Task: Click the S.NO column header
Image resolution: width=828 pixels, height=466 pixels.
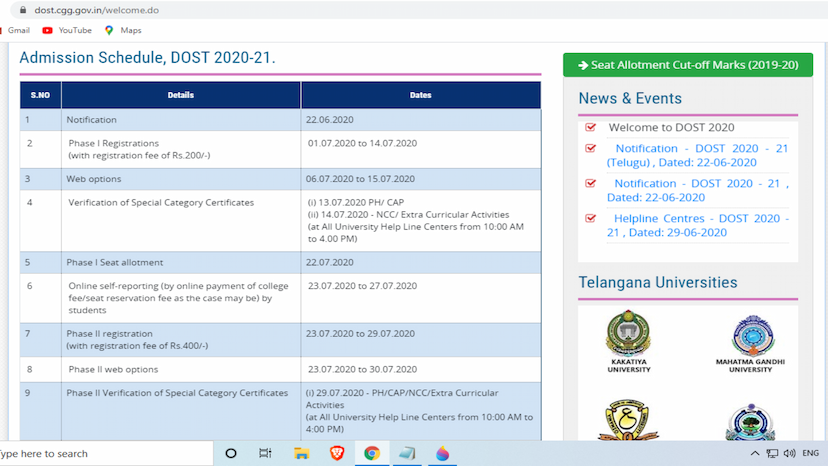Action: point(41,95)
